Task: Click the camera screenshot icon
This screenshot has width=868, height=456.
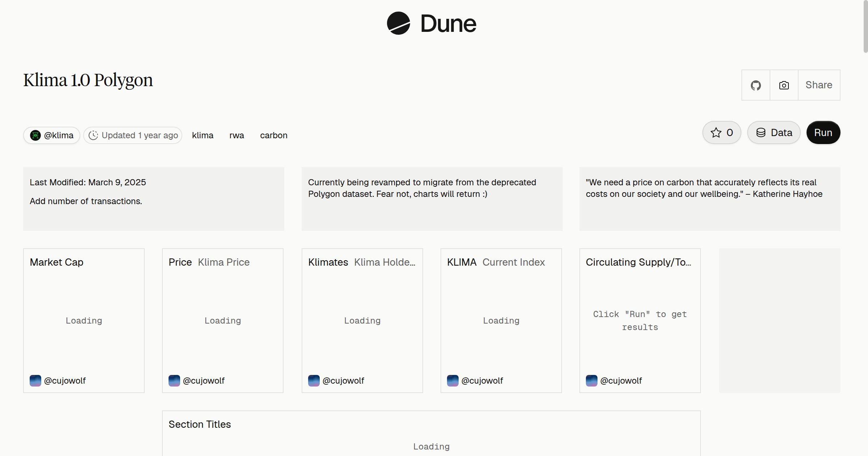Action: 784,85
